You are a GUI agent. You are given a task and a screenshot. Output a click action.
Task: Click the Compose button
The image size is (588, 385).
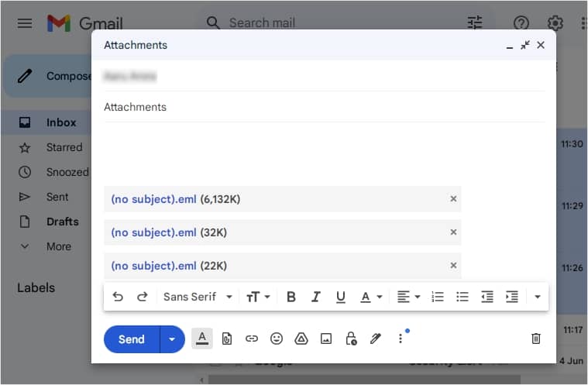[x=49, y=76]
